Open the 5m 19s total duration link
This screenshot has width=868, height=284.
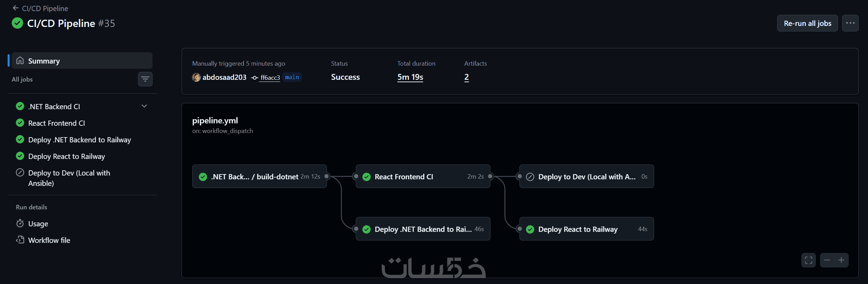[410, 77]
